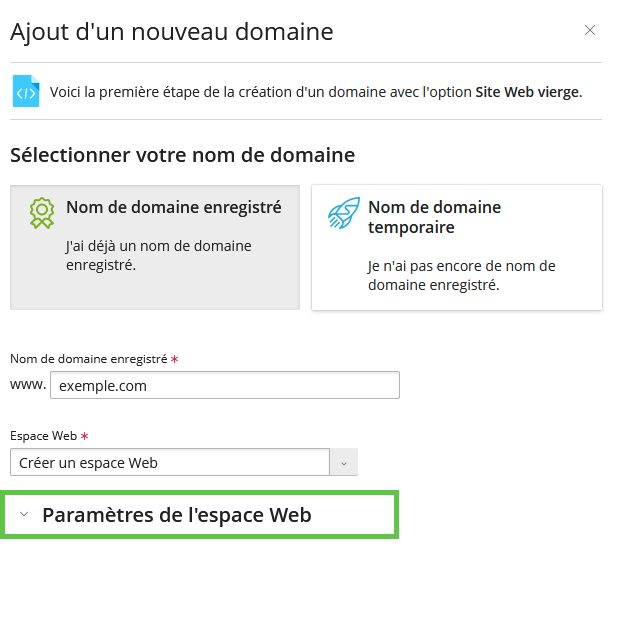Screen dimensions: 618x634
Task: Click Je n'ai pas encore de nom description
Action: [x=461, y=275]
